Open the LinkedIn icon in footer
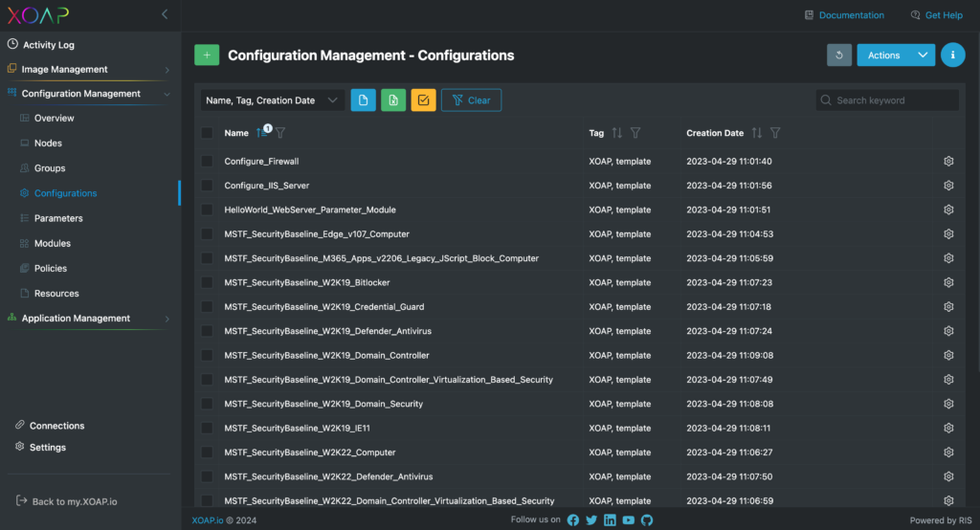980x530 pixels. click(610, 520)
